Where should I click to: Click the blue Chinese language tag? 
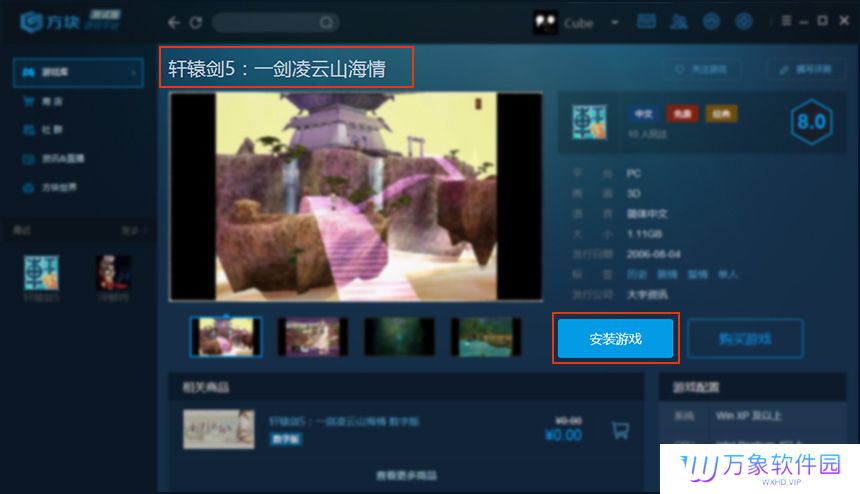click(643, 113)
